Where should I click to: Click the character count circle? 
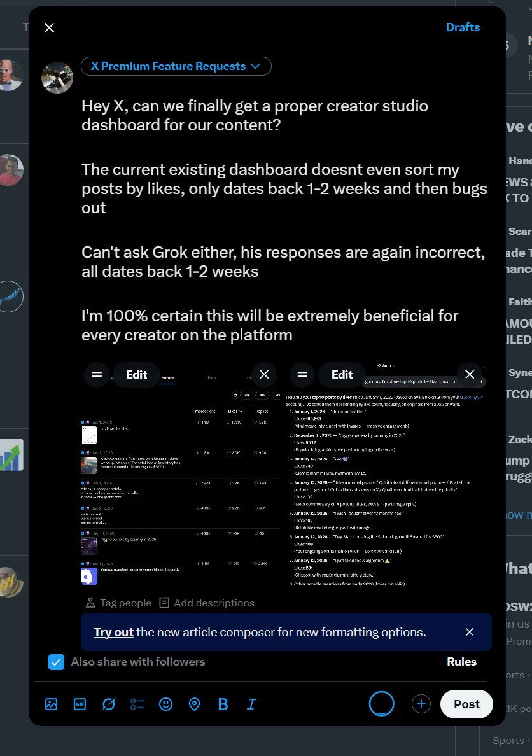tap(382, 703)
